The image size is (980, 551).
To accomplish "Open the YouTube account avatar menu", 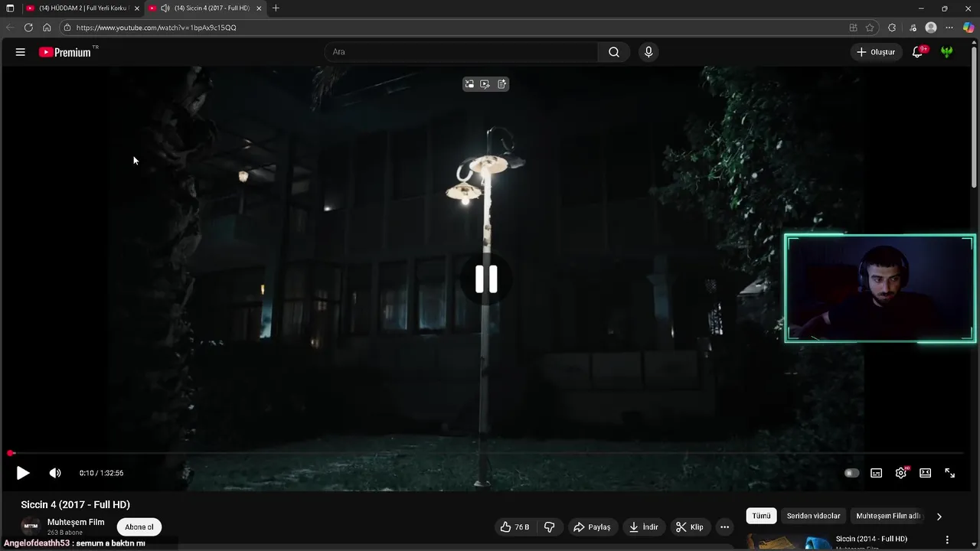I will click(947, 52).
